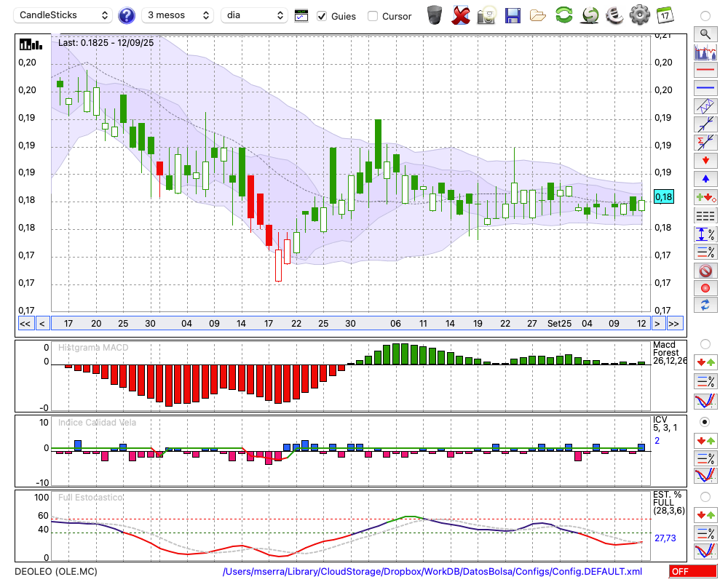The image size is (728, 582).
Task: Step forward with the > button
Action: tap(657, 324)
